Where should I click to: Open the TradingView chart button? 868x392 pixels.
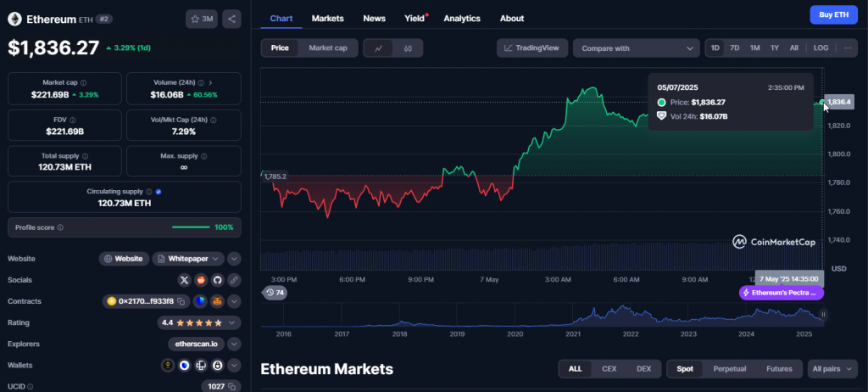click(532, 48)
